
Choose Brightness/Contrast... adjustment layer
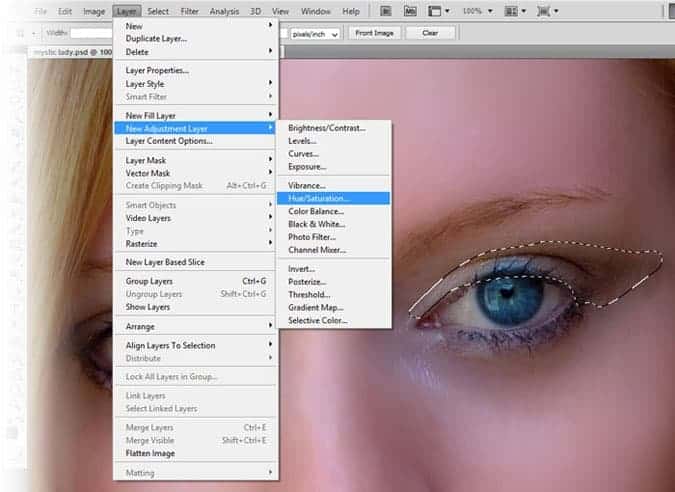tap(334, 128)
